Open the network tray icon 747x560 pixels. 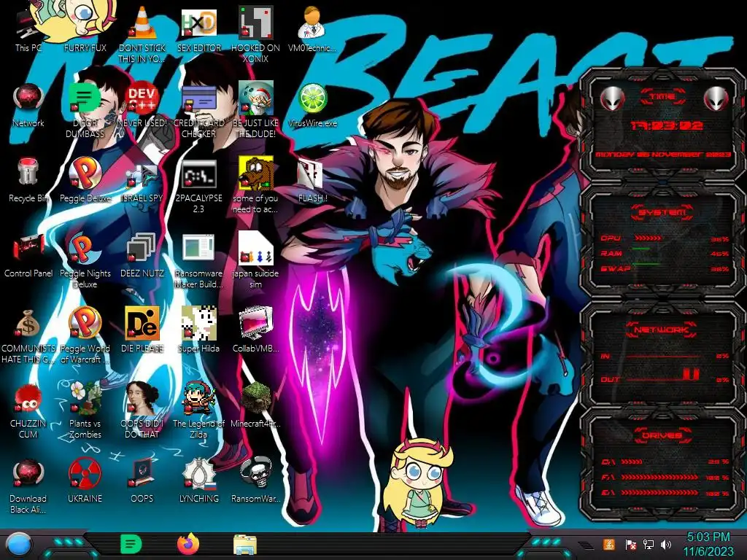click(x=649, y=544)
